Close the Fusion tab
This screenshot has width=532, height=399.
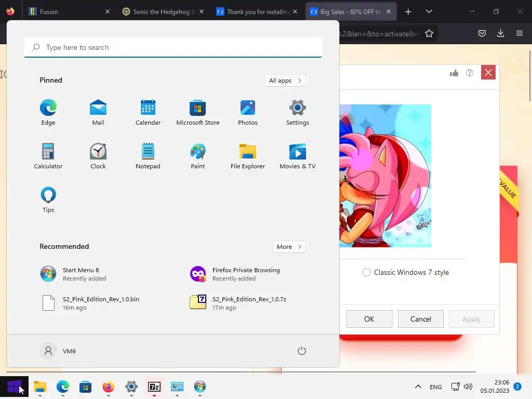pos(108,11)
